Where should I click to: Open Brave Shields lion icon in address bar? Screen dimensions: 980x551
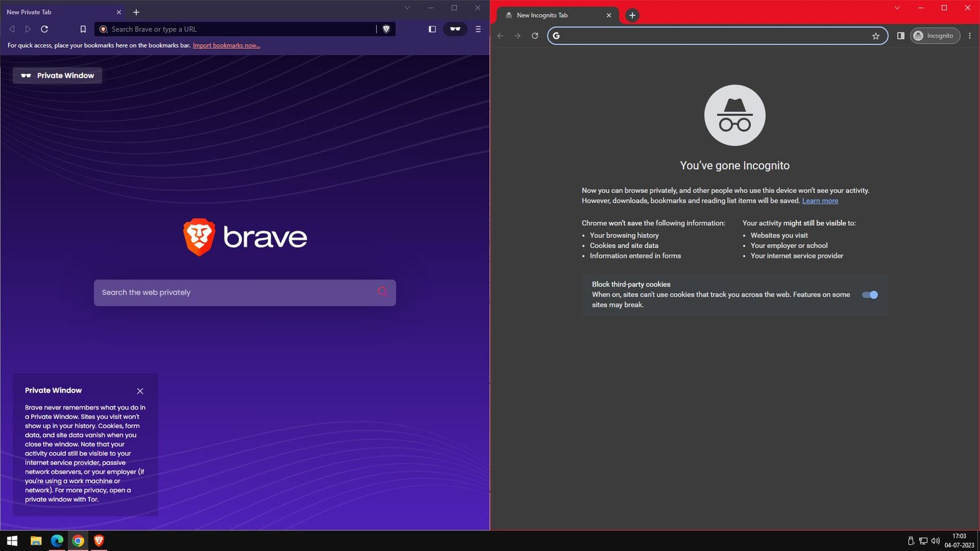coord(386,29)
